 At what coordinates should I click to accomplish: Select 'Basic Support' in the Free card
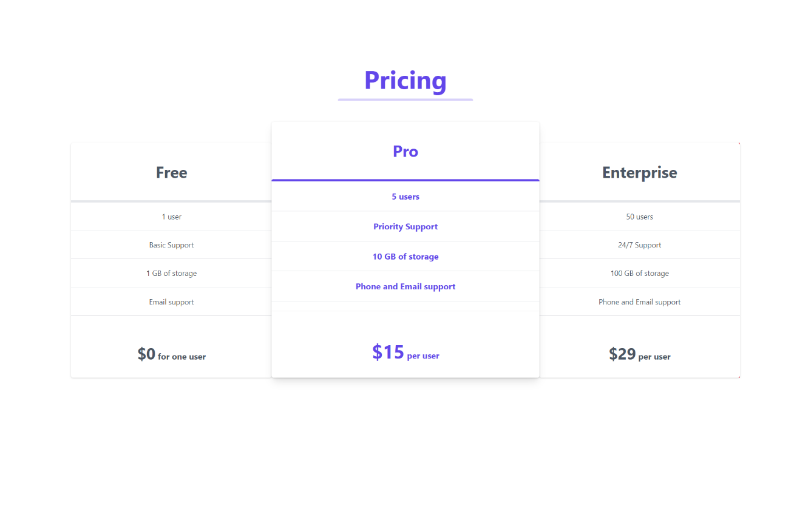point(171,244)
